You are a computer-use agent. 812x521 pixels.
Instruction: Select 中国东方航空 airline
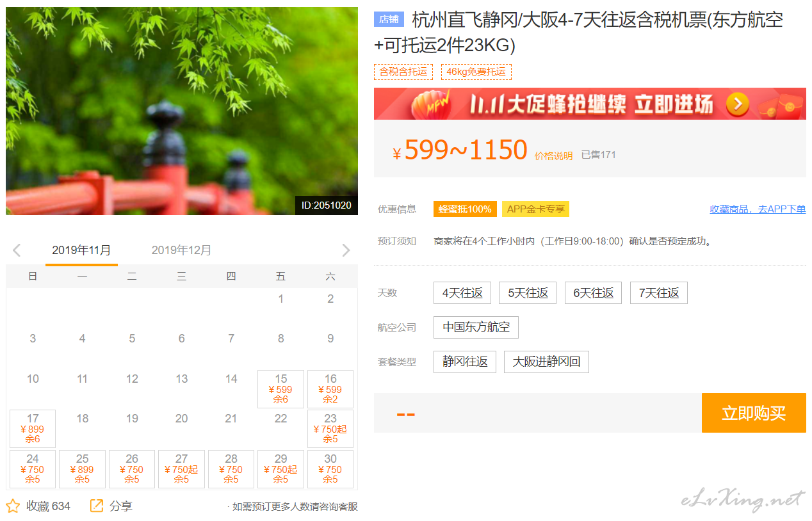click(x=476, y=327)
